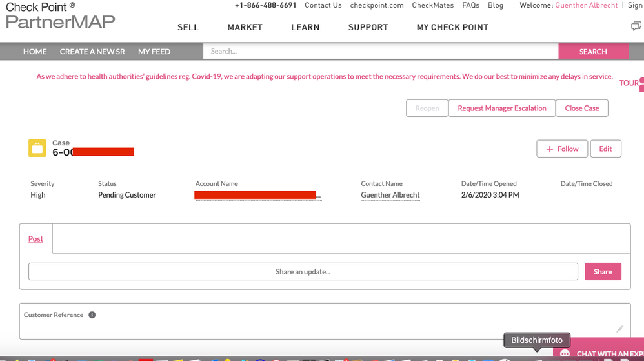Screen dimensions: 644x361
Task: Open Guenther Albrecht under Contact Name
Action: 390,195
